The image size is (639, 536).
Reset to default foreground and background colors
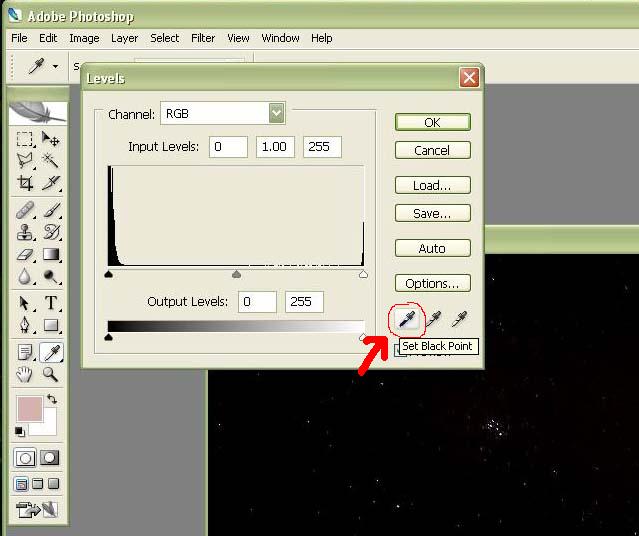pyautogui.click(x=19, y=431)
